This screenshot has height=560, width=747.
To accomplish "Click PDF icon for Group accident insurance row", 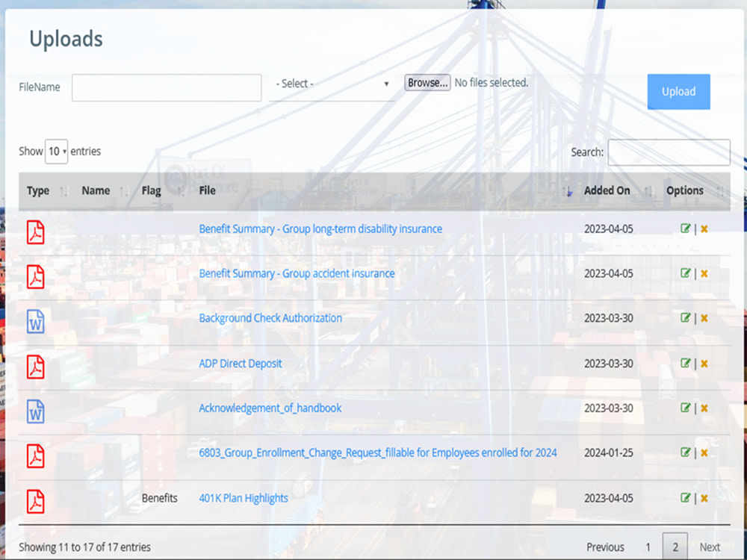I will (36, 277).
